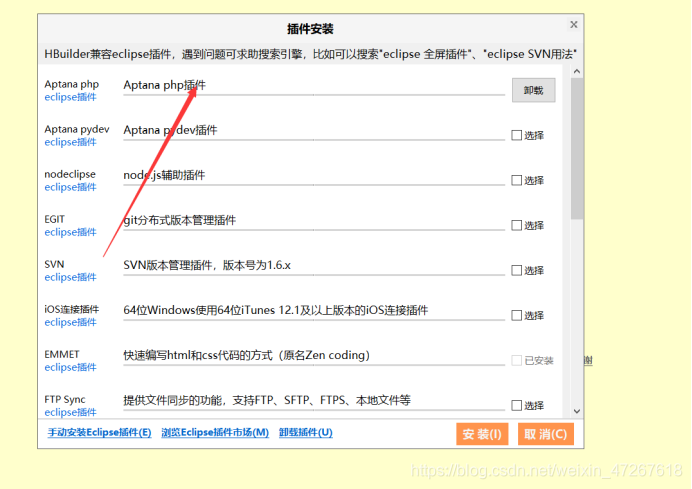
Task: Open eclipse插件 link under iOS连接插件
Action: tap(70, 322)
